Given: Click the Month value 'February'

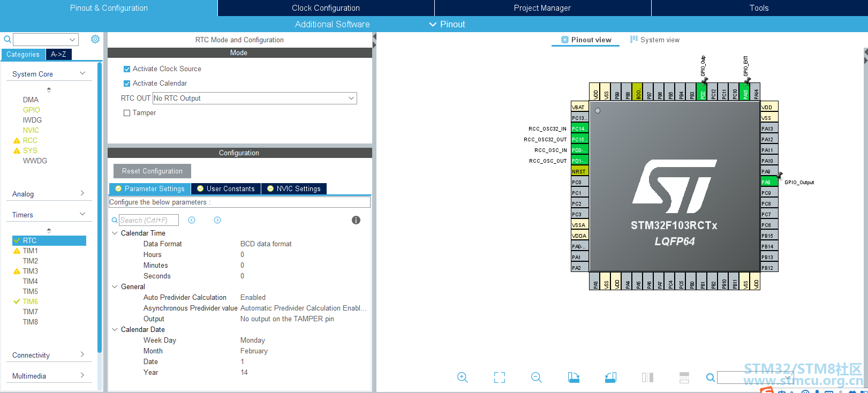Looking at the screenshot, I should [254, 351].
